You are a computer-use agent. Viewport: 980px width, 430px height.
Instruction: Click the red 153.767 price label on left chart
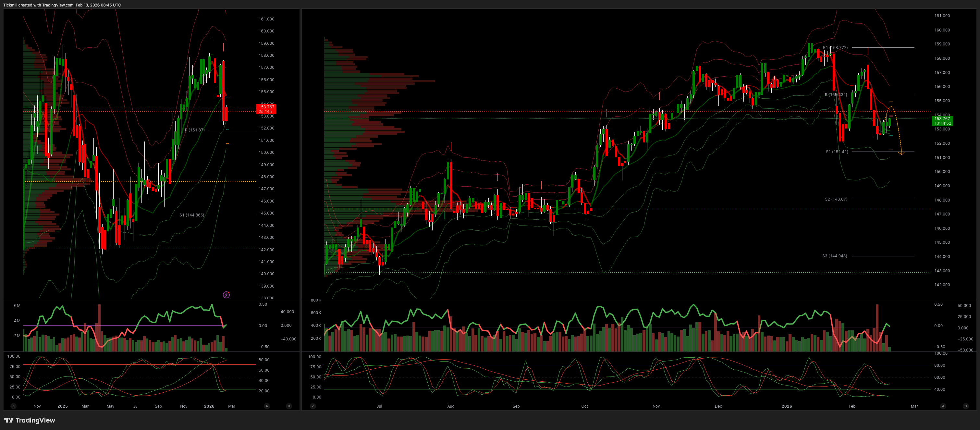(266, 109)
